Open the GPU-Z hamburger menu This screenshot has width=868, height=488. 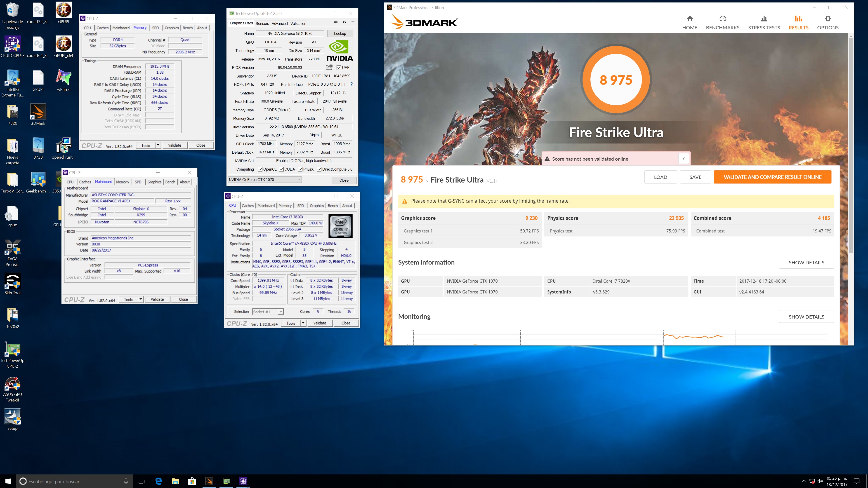point(353,22)
